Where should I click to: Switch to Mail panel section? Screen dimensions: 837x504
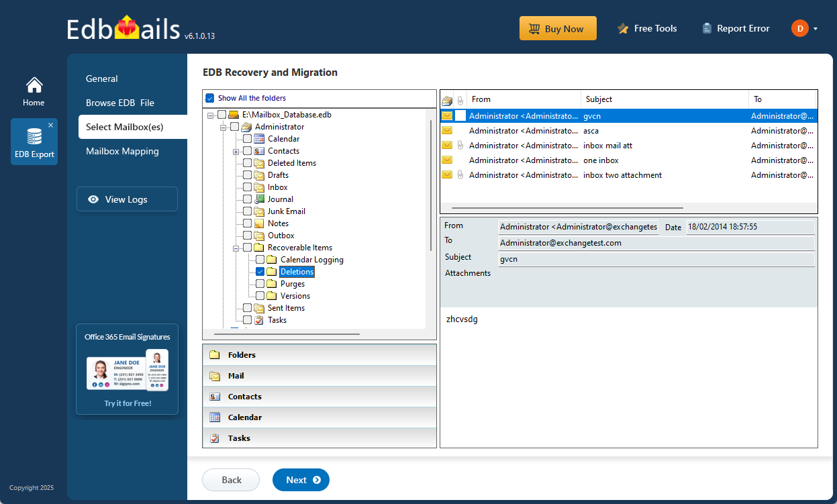[319, 376]
